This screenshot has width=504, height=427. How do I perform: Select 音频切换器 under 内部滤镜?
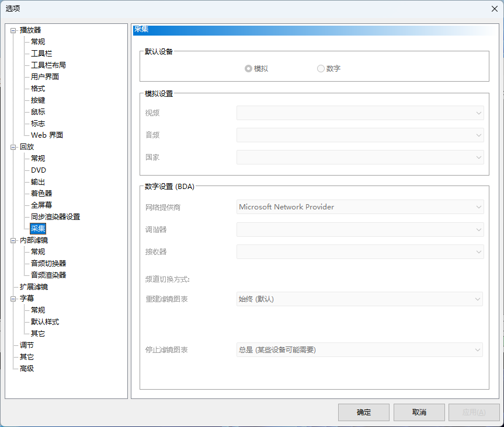click(x=48, y=264)
